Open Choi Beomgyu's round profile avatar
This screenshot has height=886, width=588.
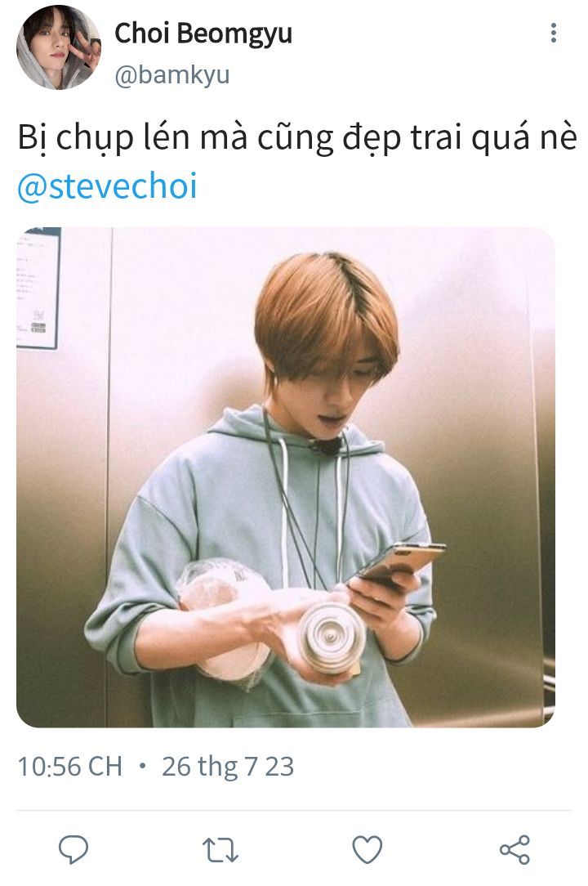[x=59, y=47]
